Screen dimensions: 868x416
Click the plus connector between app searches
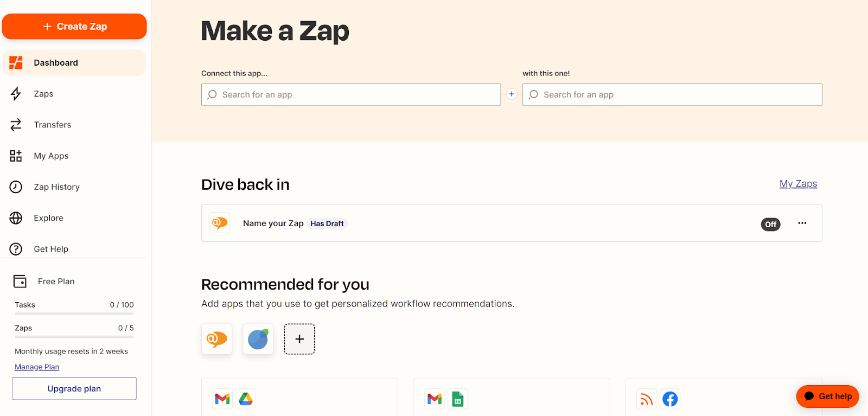click(512, 94)
